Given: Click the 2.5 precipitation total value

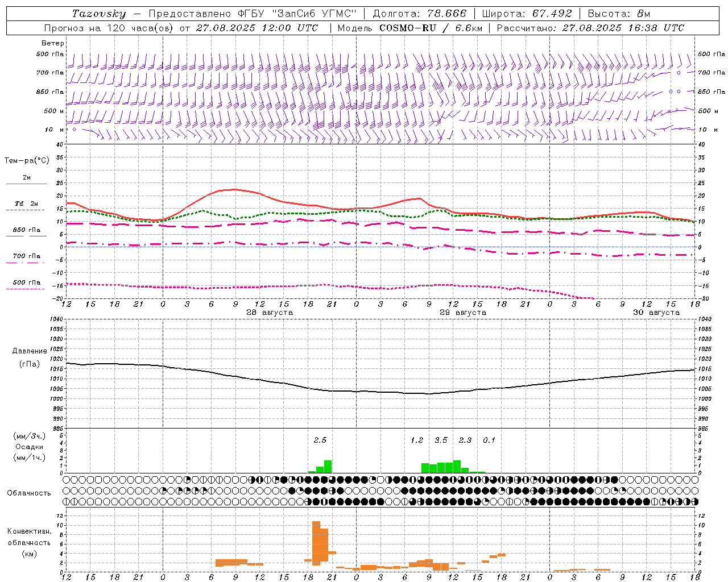Looking at the screenshot, I should click(320, 440).
